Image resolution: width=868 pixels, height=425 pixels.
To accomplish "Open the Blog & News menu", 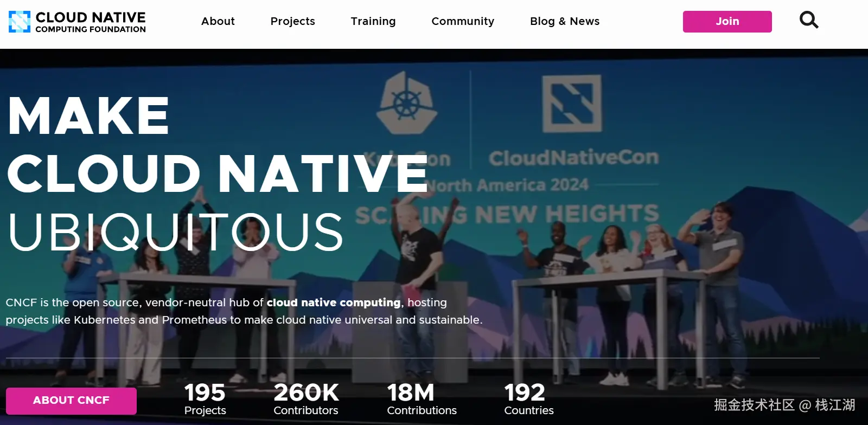I will (x=565, y=21).
